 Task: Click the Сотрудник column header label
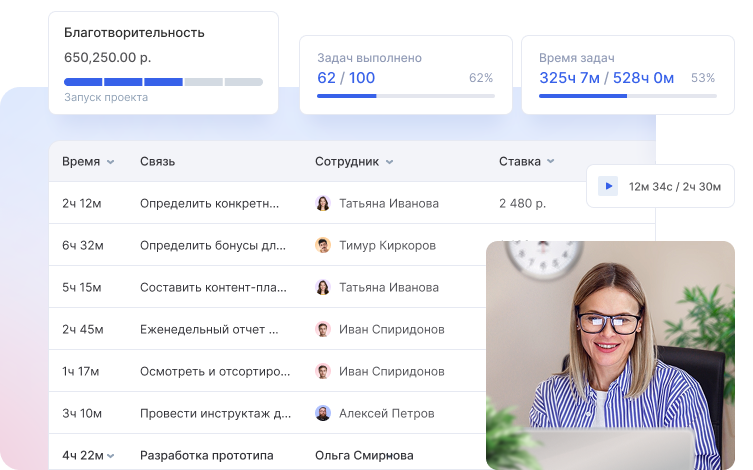346,161
